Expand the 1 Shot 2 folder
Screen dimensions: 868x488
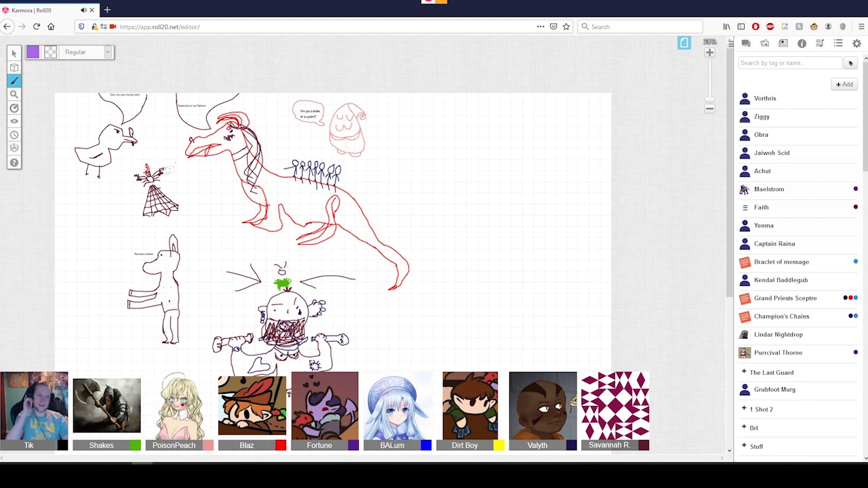[x=744, y=409]
